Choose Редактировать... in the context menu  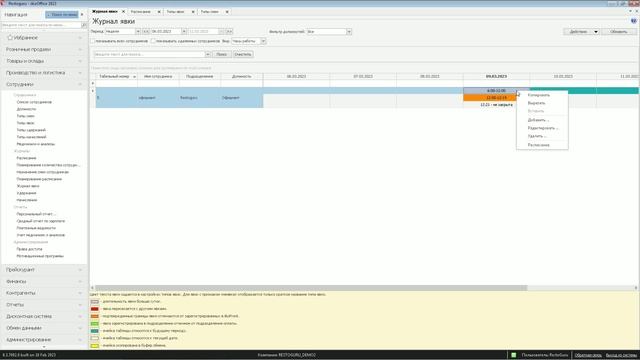point(542,128)
